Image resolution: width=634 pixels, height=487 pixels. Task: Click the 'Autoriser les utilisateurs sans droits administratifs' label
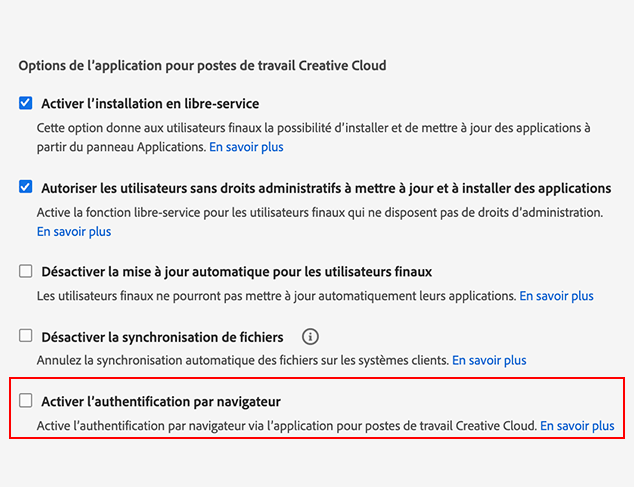326,187
